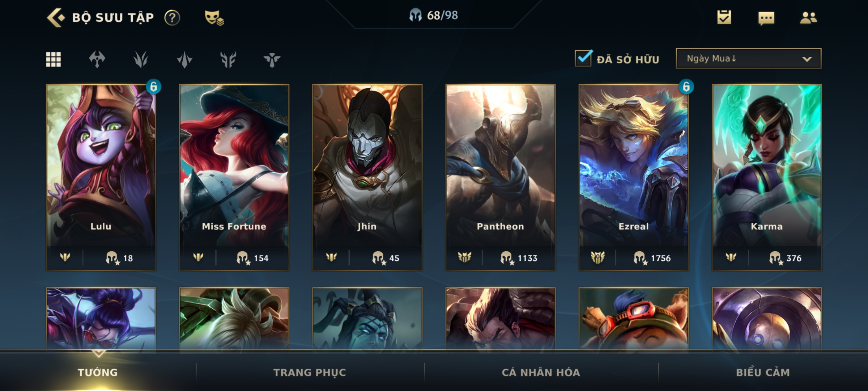
Task: Open the Ngày Mua sort dropdown
Action: pyautogui.click(x=748, y=58)
